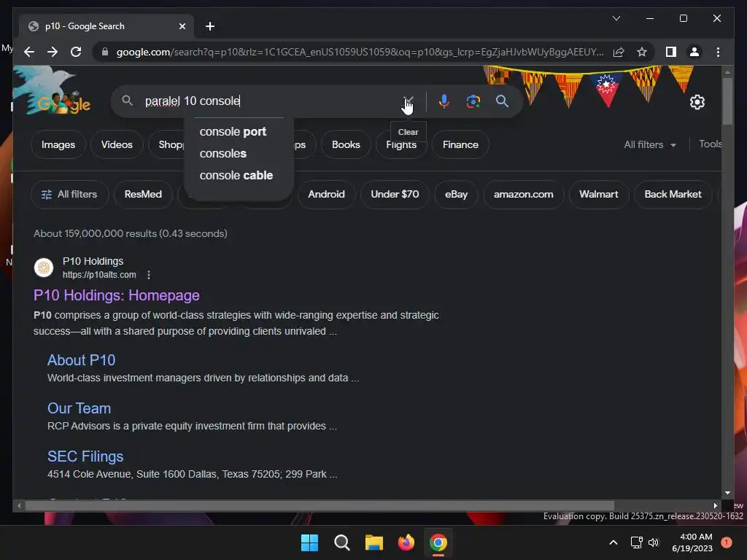The width and height of the screenshot is (747, 560).
Task: Open P10 Holdings: Homepage result
Action: [x=116, y=295]
